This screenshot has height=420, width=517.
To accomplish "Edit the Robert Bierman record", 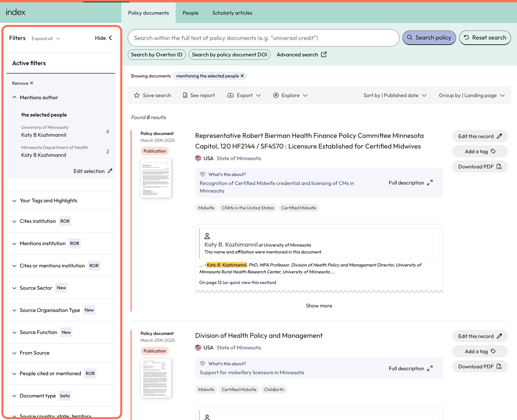I will click(x=480, y=136).
